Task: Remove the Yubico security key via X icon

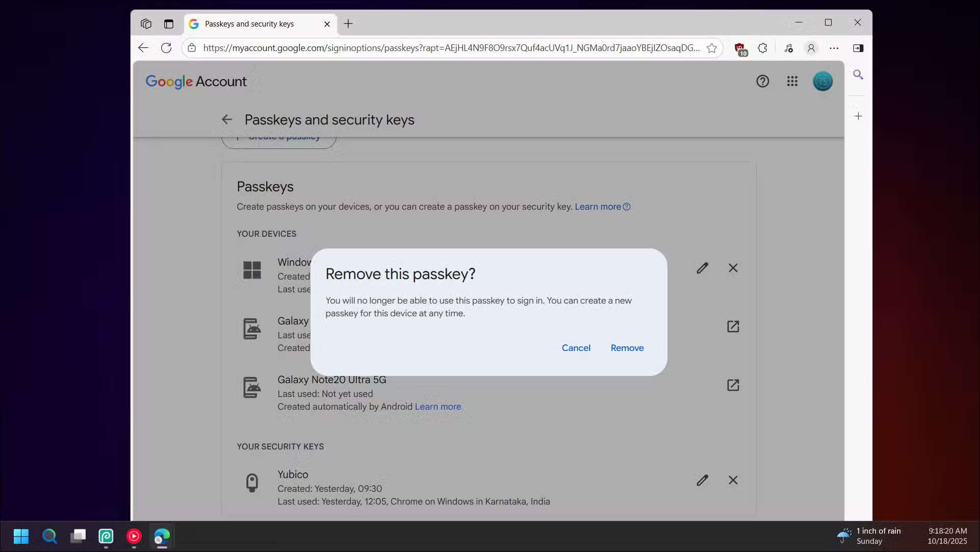Action: [733, 480]
